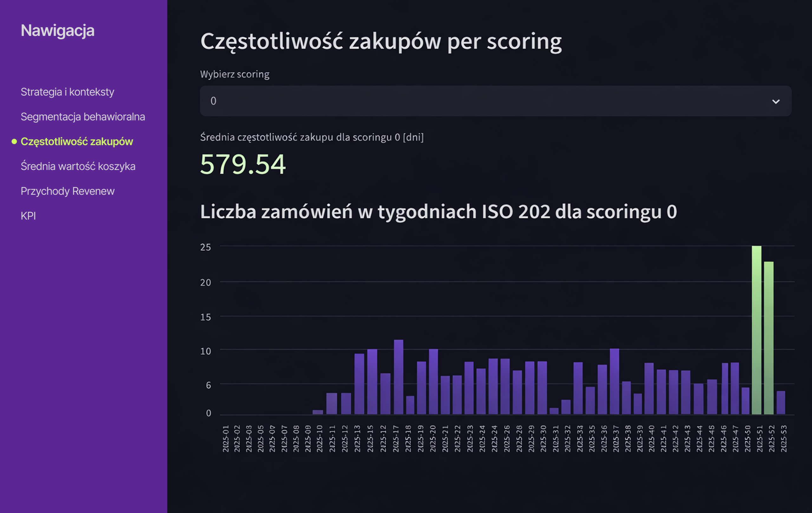Open the KPI page

(28, 216)
